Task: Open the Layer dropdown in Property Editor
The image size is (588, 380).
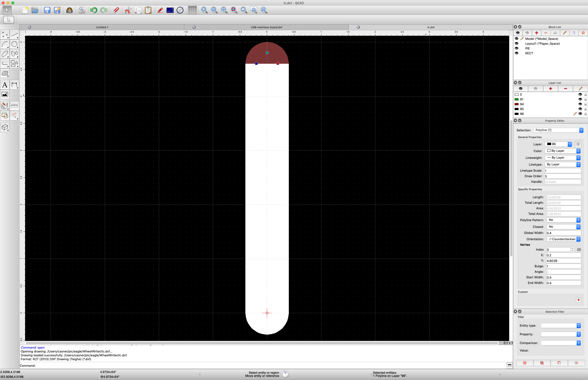Action: [558, 144]
